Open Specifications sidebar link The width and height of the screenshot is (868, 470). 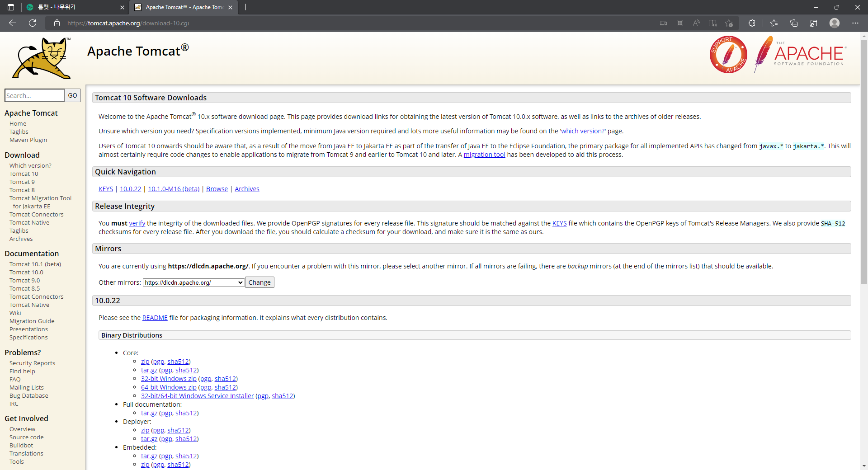point(28,337)
